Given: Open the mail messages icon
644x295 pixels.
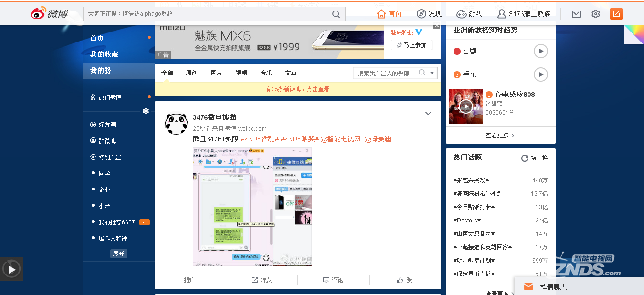Looking at the screenshot, I should tap(576, 14).
